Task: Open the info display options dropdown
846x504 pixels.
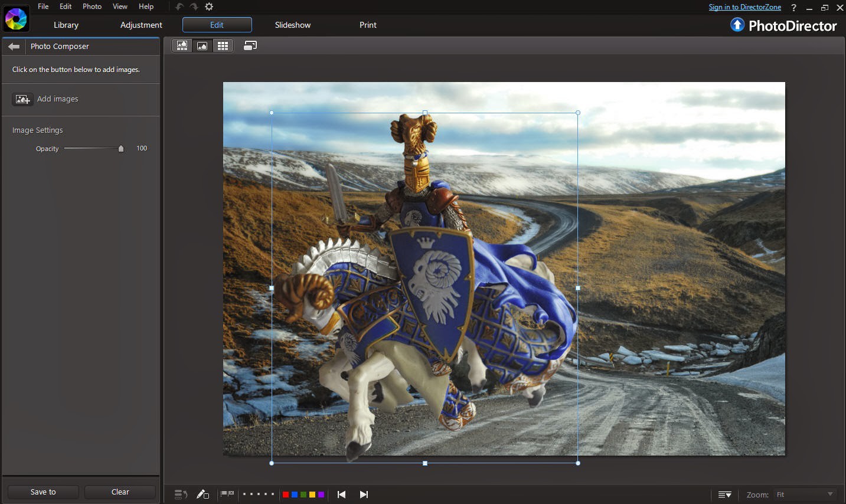Action: tap(725, 495)
